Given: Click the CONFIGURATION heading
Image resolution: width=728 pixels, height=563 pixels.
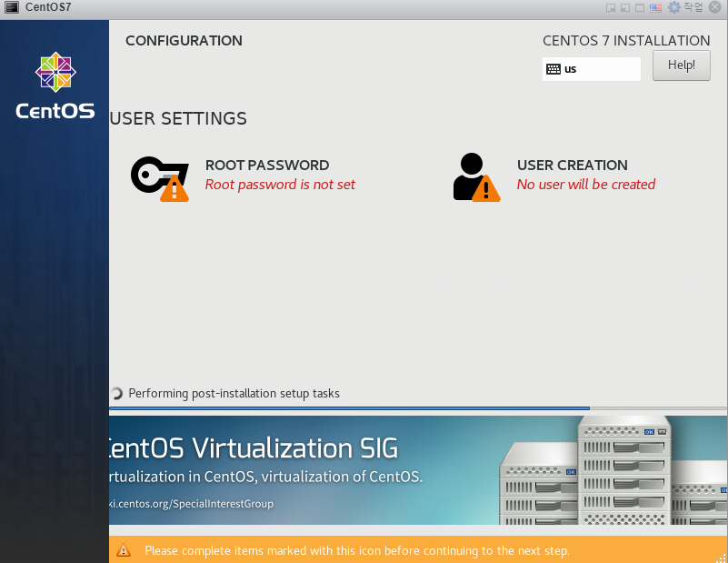Looking at the screenshot, I should (184, 40).
